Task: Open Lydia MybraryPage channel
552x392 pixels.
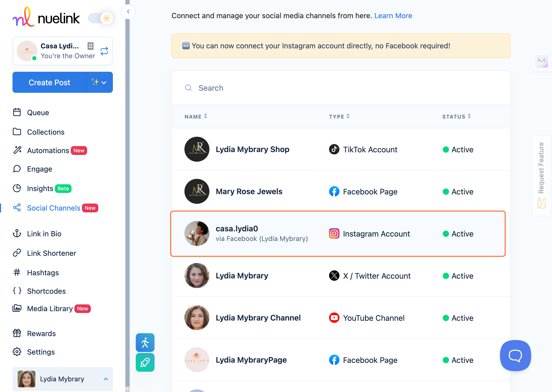Action: (341, 360)
